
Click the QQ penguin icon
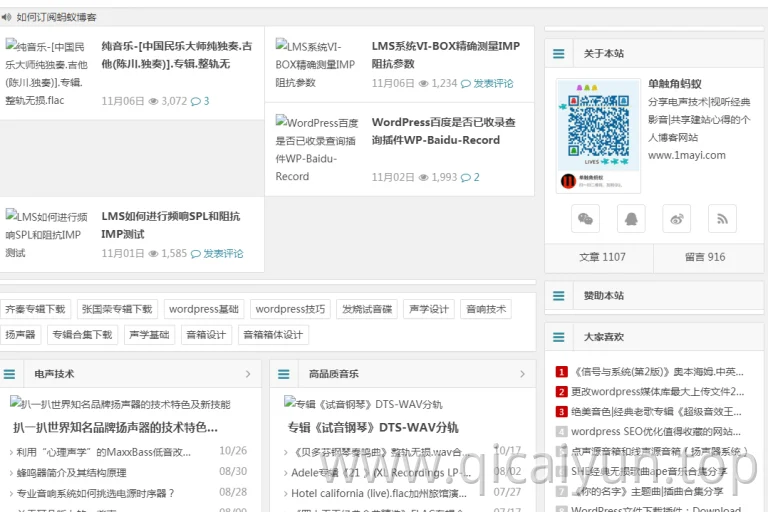tap(631, 219)
